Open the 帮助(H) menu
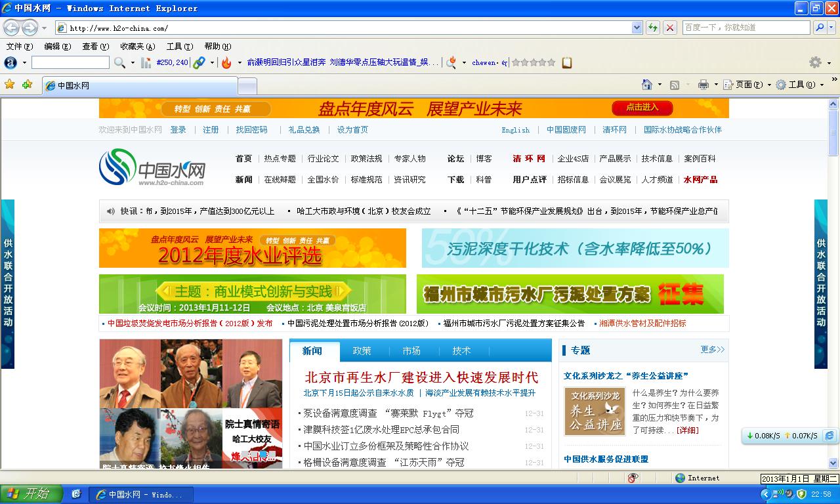The height and width of the screenshot is (504, 840). tap(218, 47)
